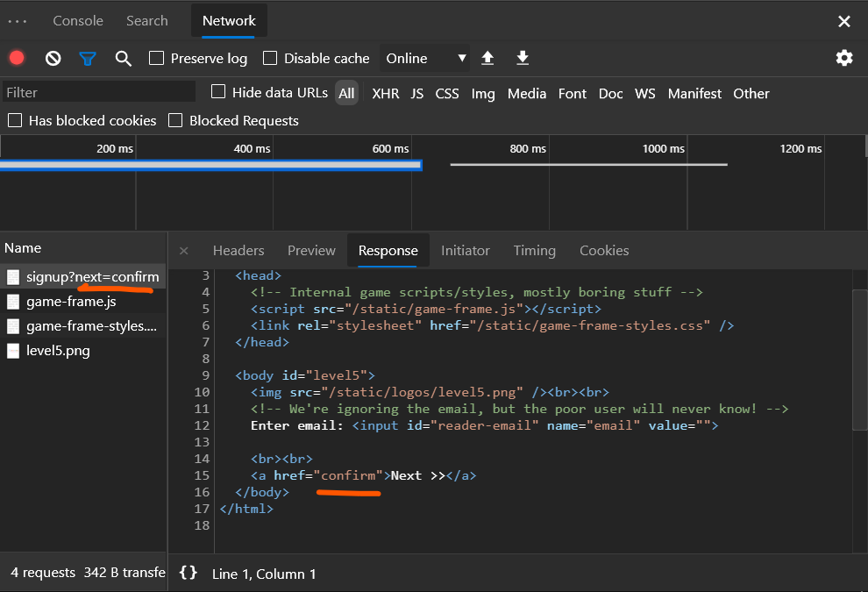Select the Response tab
This screenshot has height=592, width=868.
pos(388,251)
